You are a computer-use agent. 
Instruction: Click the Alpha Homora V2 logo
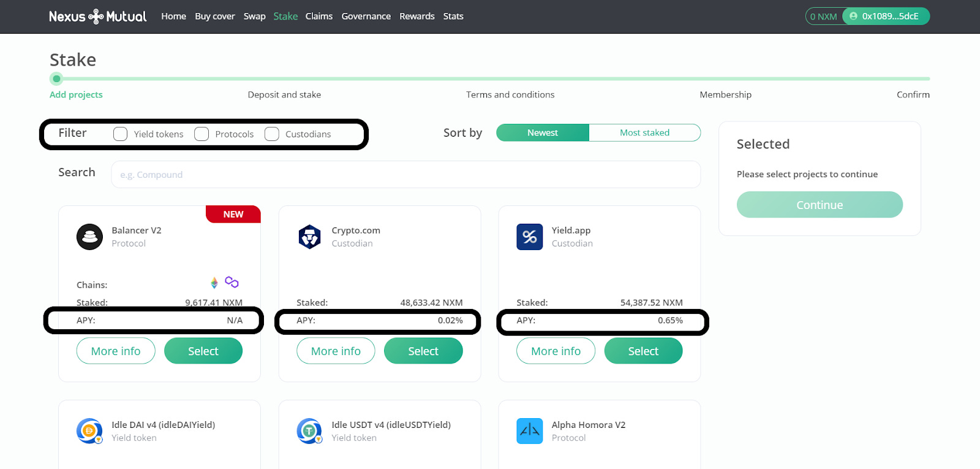pos(530,431)
